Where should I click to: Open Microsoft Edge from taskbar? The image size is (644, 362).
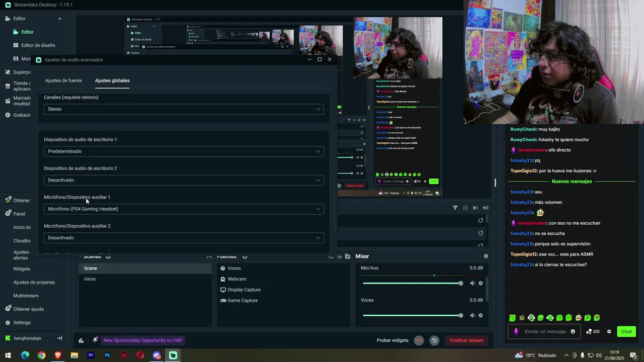click(25, 355)
